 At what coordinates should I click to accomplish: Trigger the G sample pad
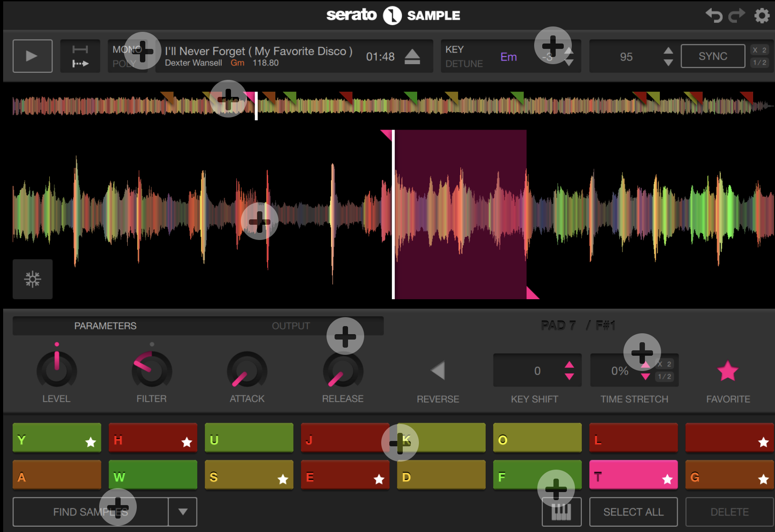729,475
